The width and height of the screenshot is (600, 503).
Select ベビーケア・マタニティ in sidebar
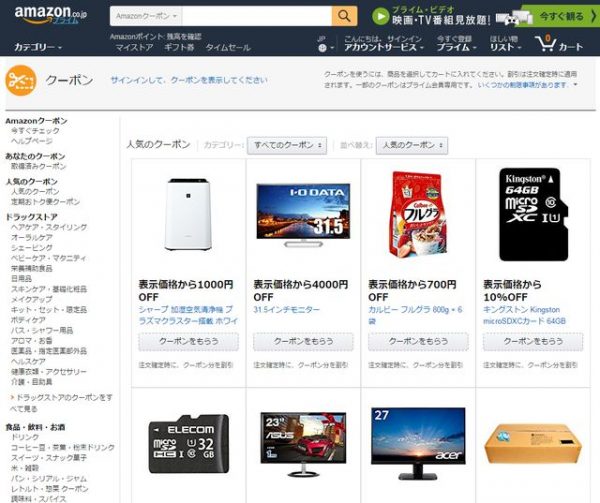click(x=49, y=258)
